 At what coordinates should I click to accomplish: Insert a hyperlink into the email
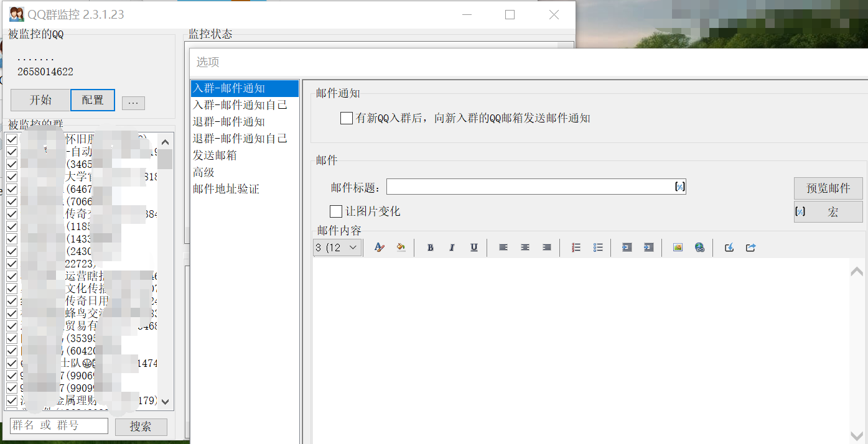click(x=699, y=247)
